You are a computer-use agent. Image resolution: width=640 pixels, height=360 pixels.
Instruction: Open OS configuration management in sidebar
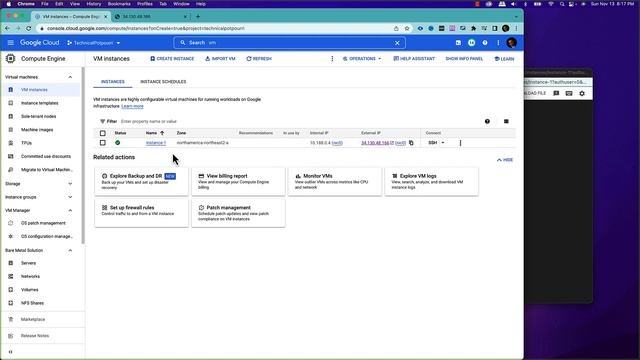point(47,236)
